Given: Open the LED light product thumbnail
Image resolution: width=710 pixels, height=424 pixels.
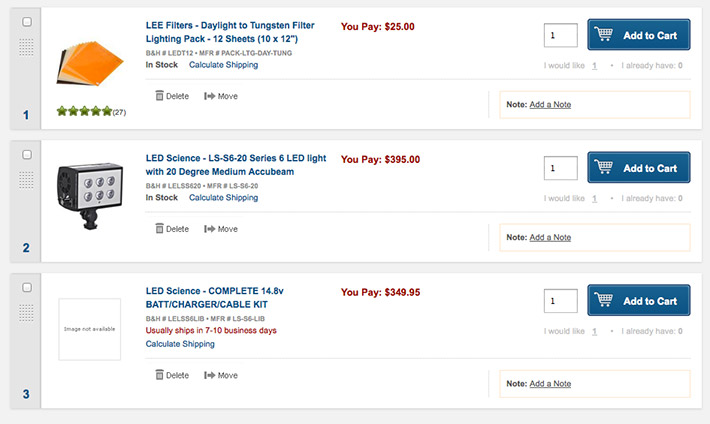Looking at the screenshot, I should [90, 196].
